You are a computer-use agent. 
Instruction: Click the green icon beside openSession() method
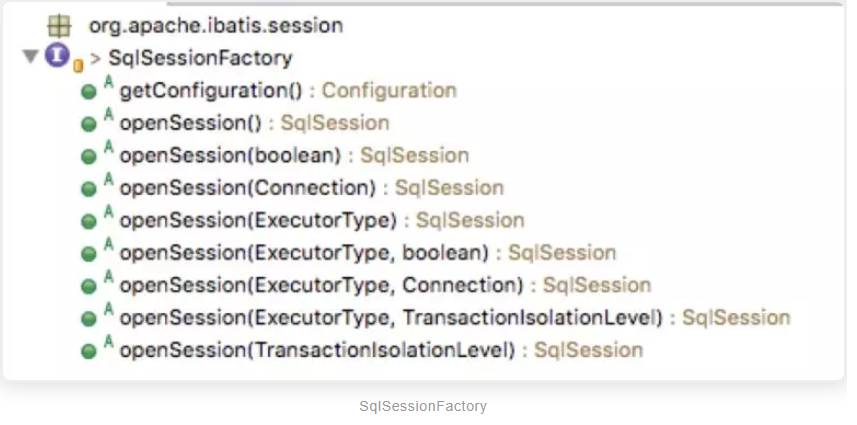click(89, 125)
